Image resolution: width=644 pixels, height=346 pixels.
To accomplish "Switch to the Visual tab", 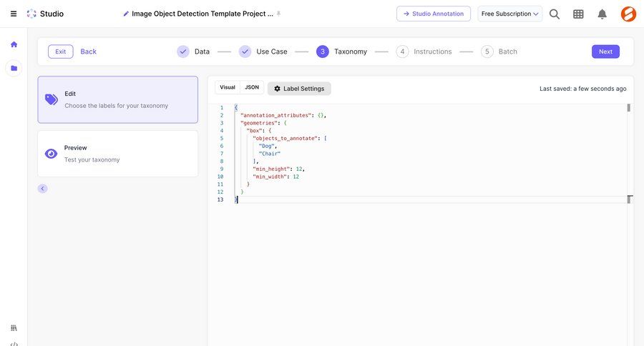I will pos(227,87).
